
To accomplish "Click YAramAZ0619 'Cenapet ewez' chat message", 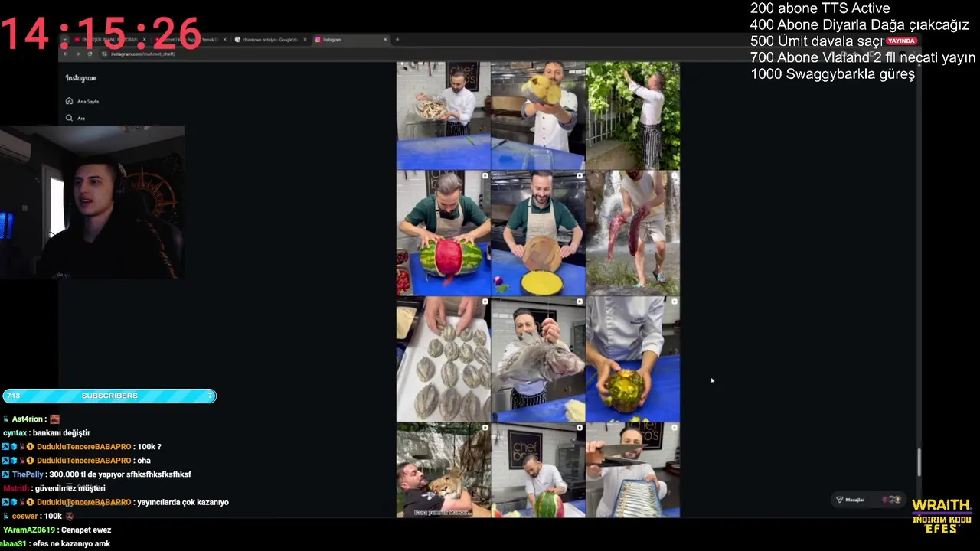I will [57, 530].
